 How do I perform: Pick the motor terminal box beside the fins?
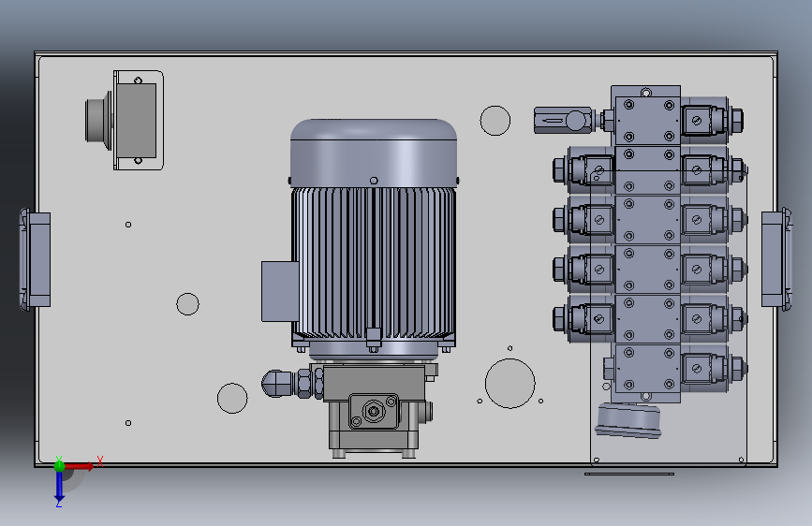point(280,291)
